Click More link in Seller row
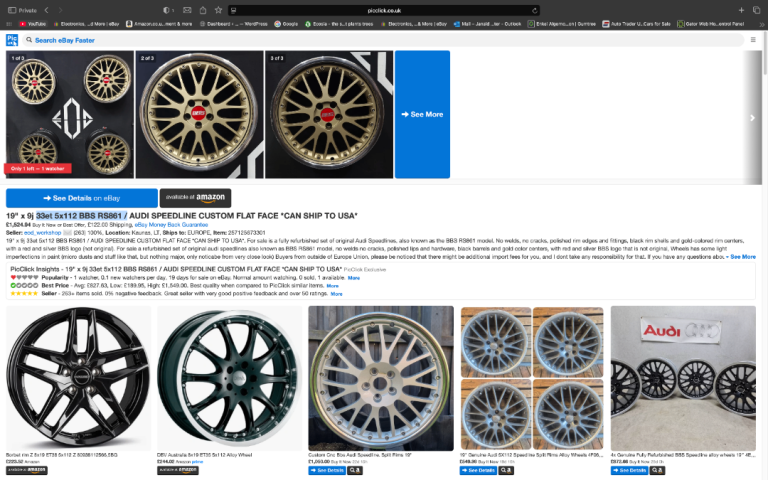 [336, 294]
